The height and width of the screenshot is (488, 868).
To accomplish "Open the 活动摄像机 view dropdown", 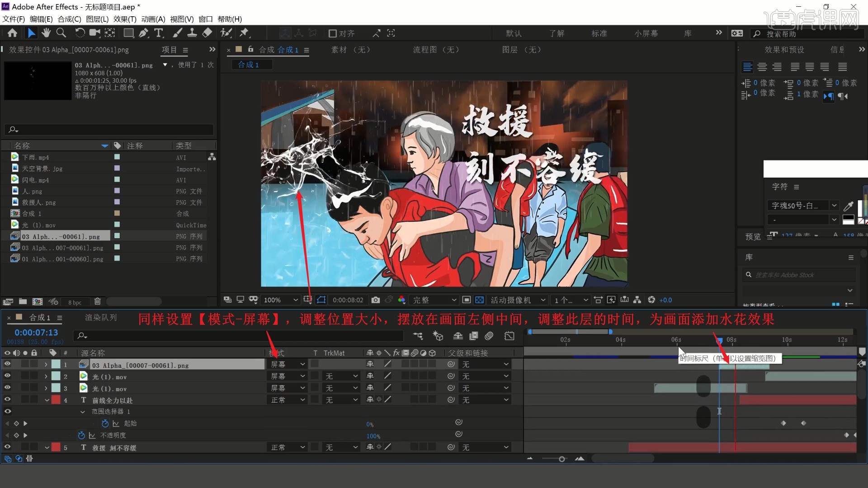I will [x=517, y=300].
